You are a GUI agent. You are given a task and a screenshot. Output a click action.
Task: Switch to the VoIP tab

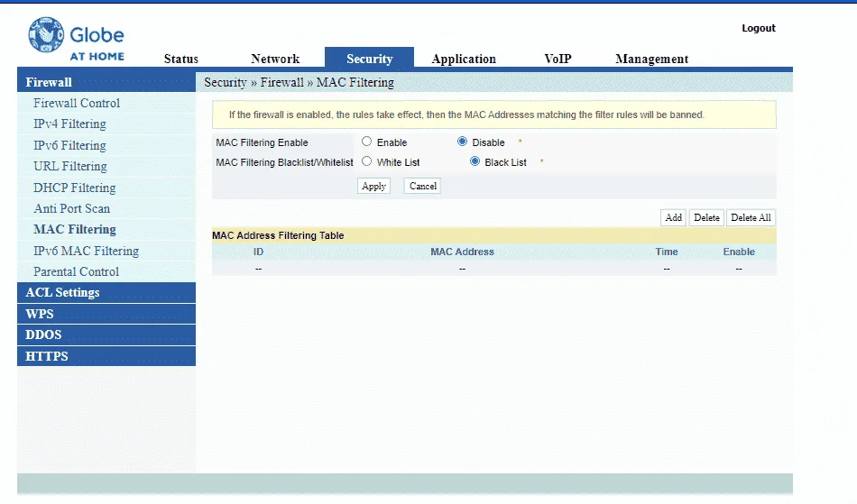558,59
